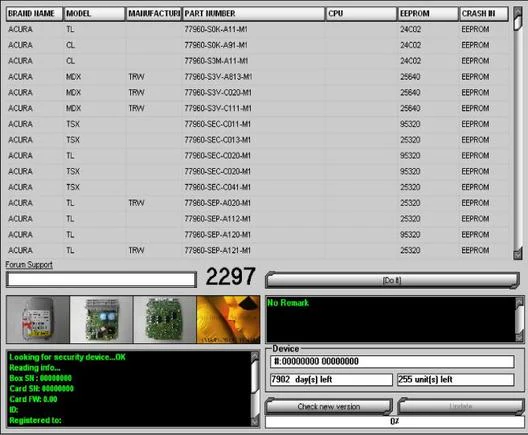
Task: Click 95320 EEPROM in 77960-SEP-A120-M1 row
Action: (x=410, y=235)
